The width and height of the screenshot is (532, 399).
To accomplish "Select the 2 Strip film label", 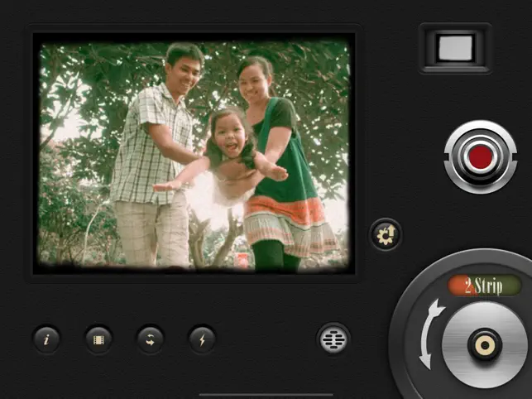I will click(484, 286).
